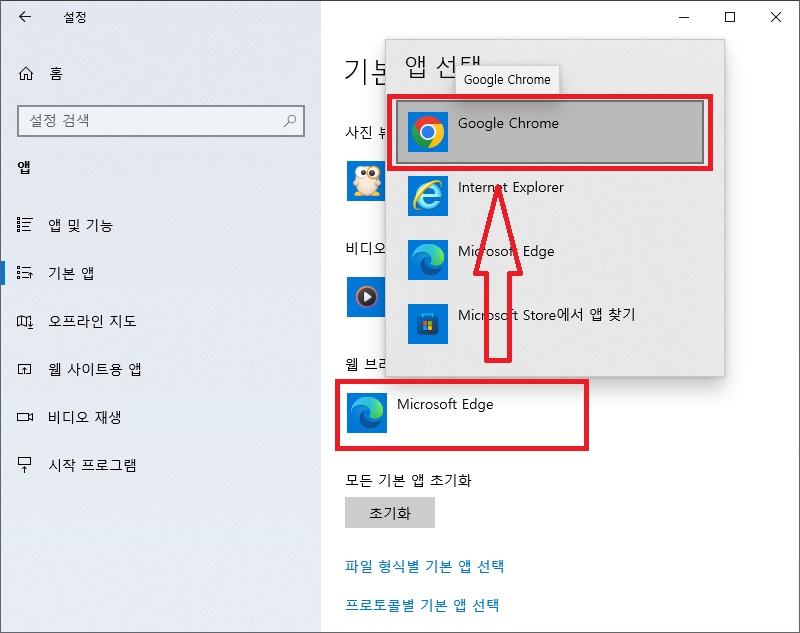Focus the 설정 검색 search box
The height and width of the screenshot is (633, 800).
pos(161,121)
